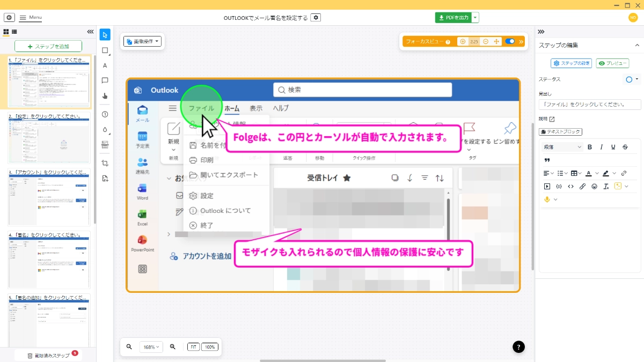Open the 段落 paragraph style dropdown
The height and width of the screenshot is (362, 644).
pyautogui.click(x=562, y=147)
